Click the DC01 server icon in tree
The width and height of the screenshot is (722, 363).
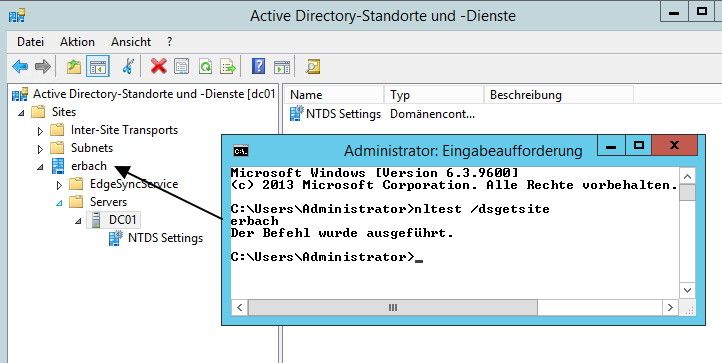tap(95, 220)
